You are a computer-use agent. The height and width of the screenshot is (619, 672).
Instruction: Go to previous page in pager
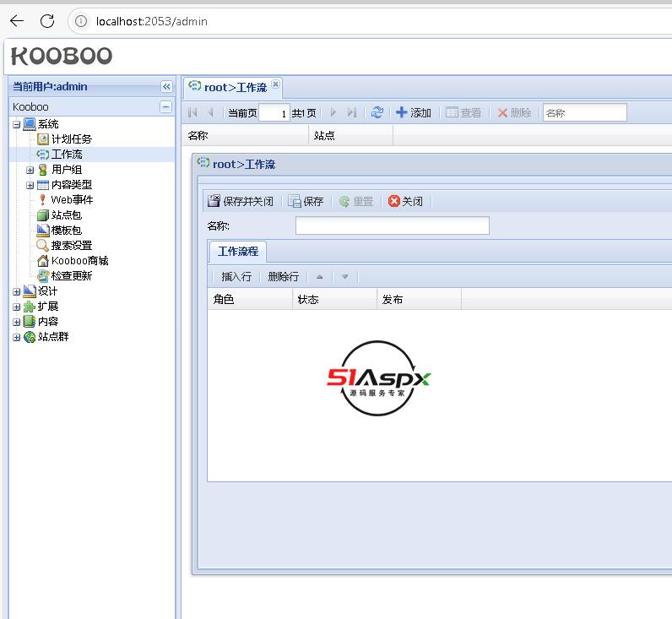pyautogui.click(x=210, y=113)
